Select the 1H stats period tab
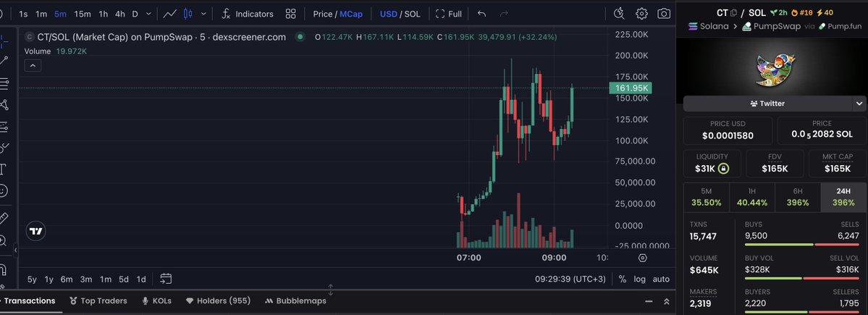This screenshot has height=315, width=868. pos(752,198)
